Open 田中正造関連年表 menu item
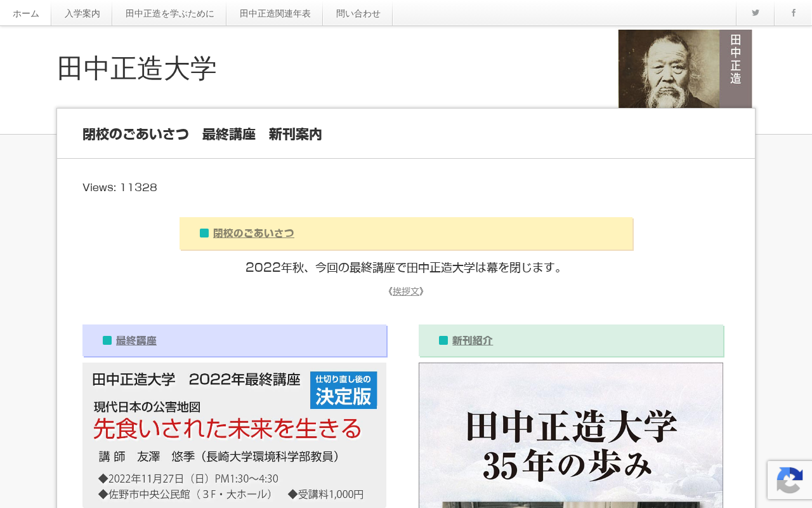Viewport: 812px width, 508px height. 275,13
